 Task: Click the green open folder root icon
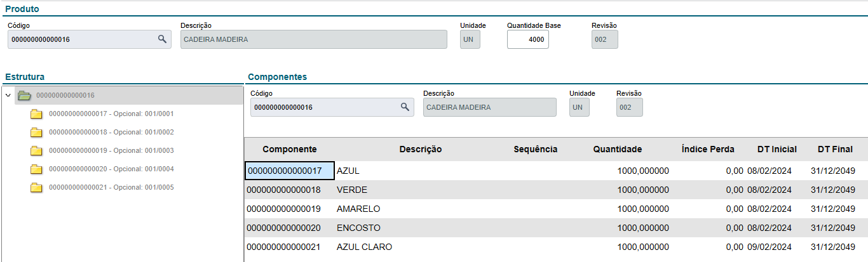pyautogui.click(x=24, y=96)
